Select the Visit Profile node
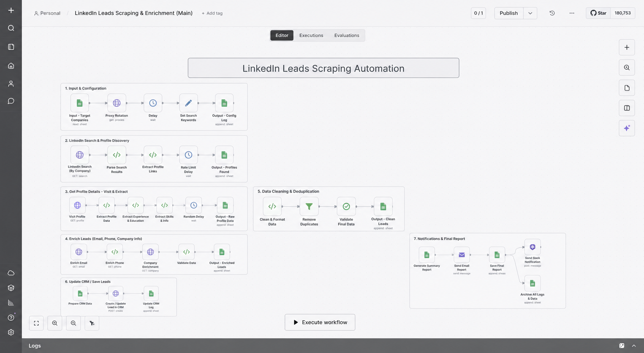The image size is (644, 353). [x=78, y=205]
